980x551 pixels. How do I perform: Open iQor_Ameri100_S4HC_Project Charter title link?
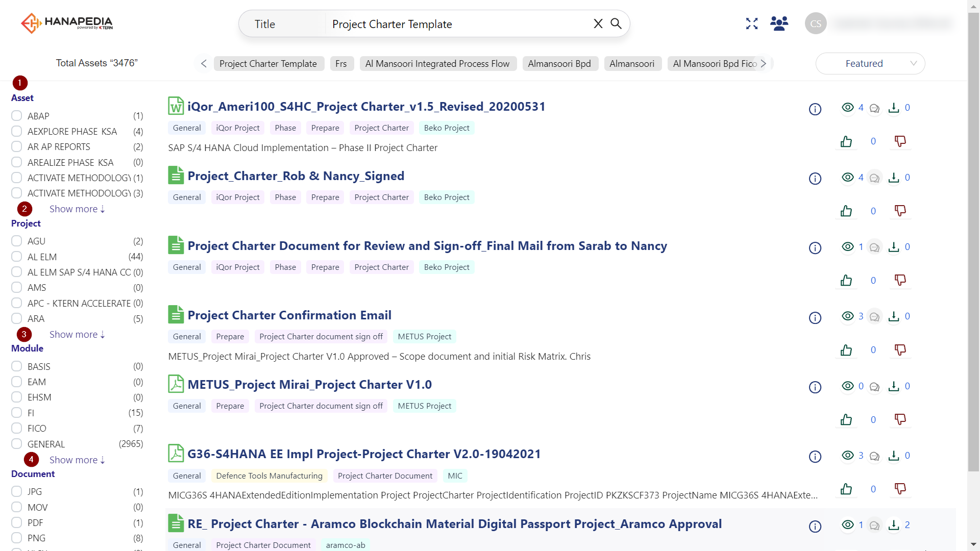coord(366,107)
